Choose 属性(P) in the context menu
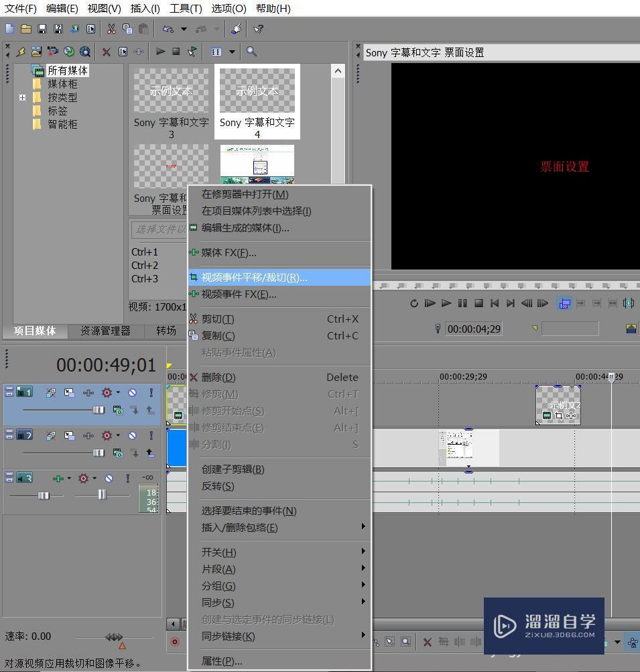640x672 pixels. (x=222, y=661)
